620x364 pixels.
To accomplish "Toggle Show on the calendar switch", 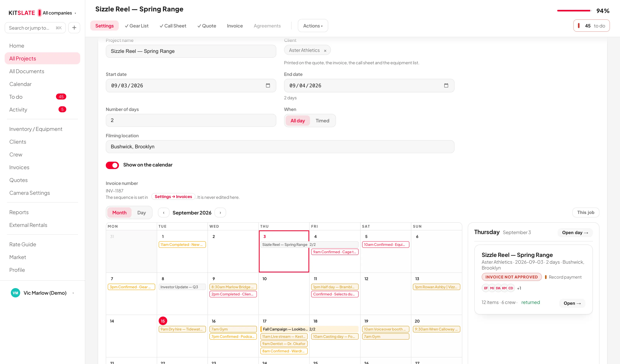I will 112,165.
